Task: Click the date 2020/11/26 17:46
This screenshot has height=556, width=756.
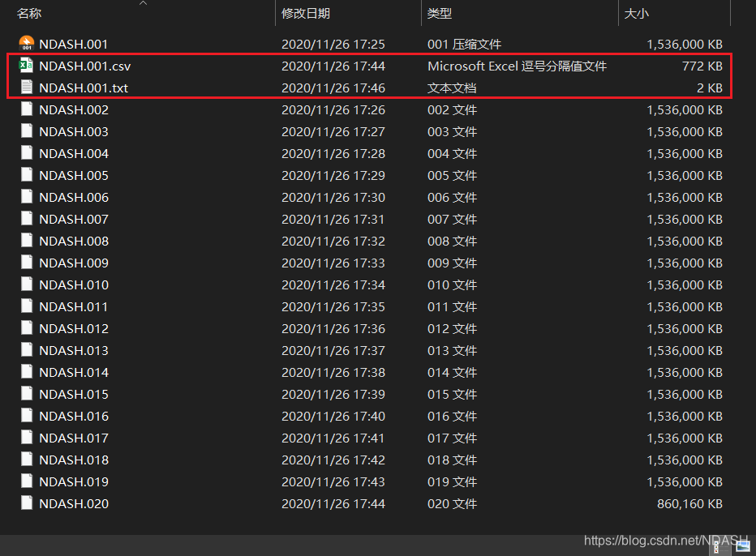Action: tap(333, 88)
